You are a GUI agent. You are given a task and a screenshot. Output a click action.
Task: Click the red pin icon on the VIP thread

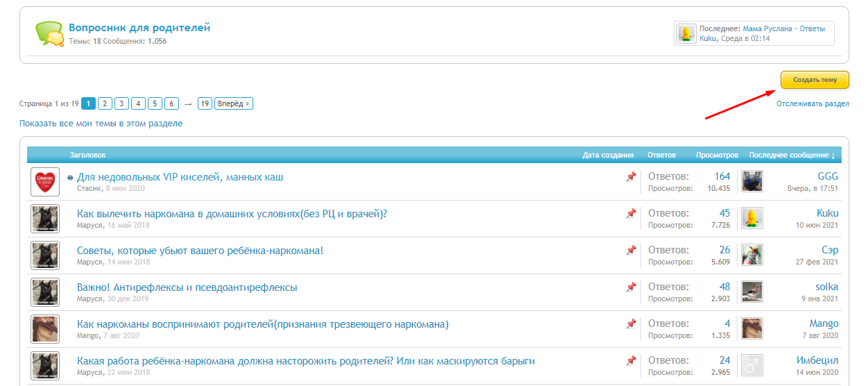[x=631, y=177]
